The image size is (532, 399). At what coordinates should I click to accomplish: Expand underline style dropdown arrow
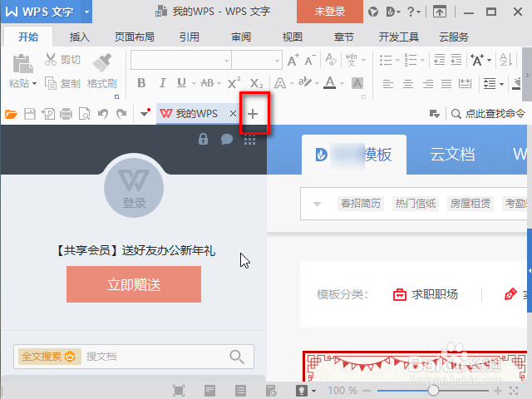(194, 83)
